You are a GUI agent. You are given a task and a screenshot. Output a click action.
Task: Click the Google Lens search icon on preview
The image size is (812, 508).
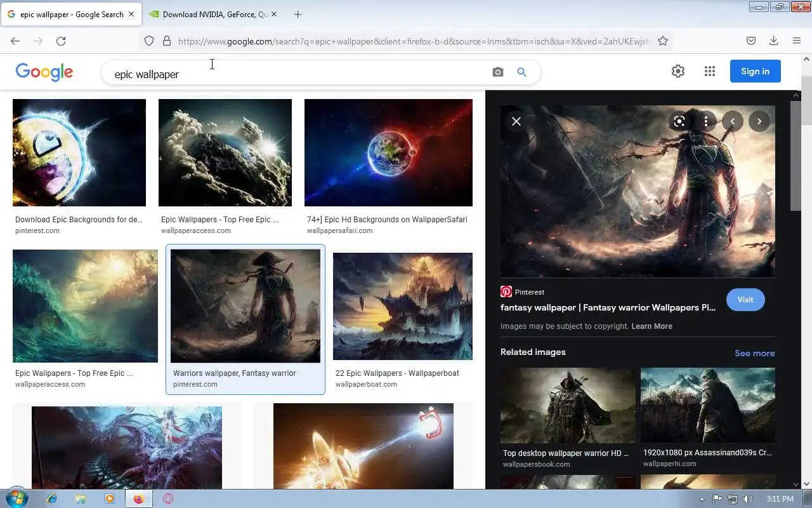(679, 121)
